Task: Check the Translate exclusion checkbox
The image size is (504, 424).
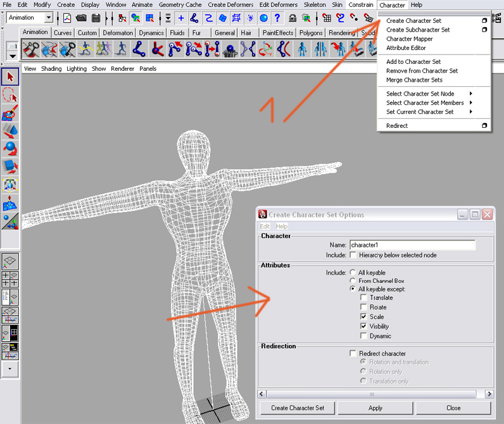Action: [363, 297]
